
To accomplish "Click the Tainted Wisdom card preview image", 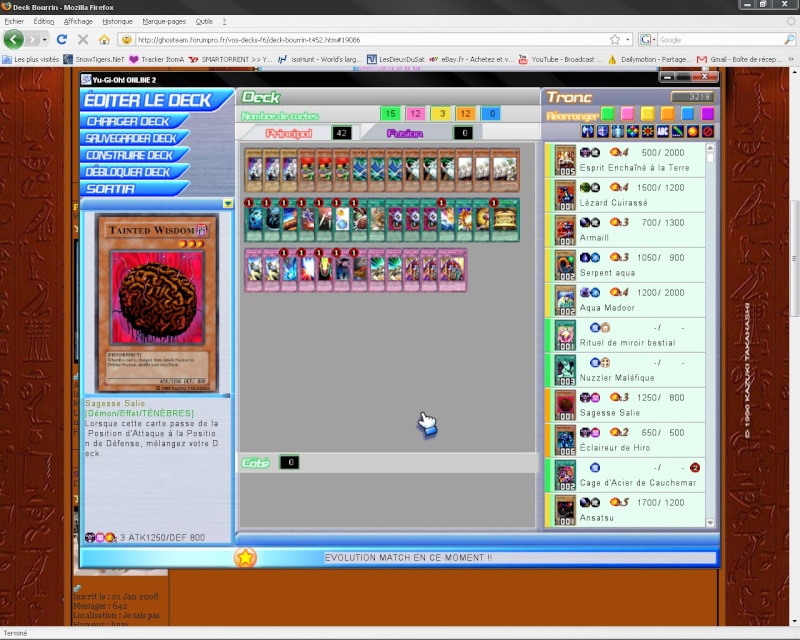I will [x=158, y=304].
